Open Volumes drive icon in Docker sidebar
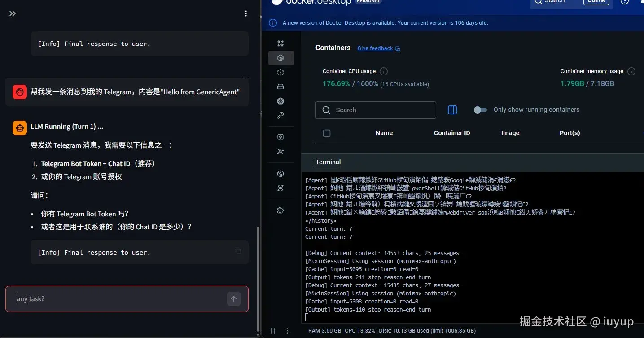This screenshot has height=338, width=644. (280, 87)
